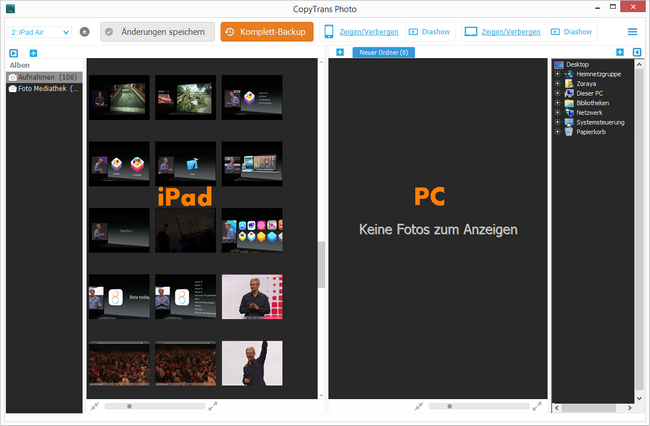
Task: Select the Neuer Ordner (0) tab
Action: pos(383,52)
